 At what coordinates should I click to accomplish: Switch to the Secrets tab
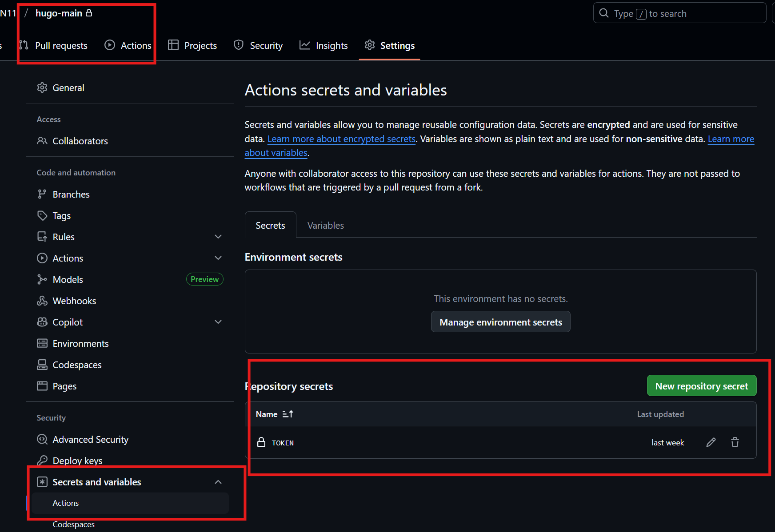click(270, 226)
